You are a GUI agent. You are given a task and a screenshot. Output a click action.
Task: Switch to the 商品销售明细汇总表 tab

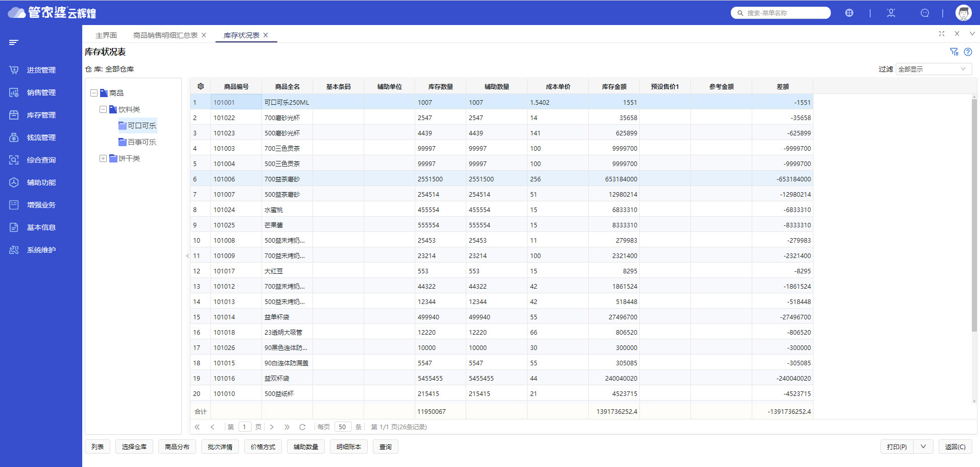pos(165,35)
